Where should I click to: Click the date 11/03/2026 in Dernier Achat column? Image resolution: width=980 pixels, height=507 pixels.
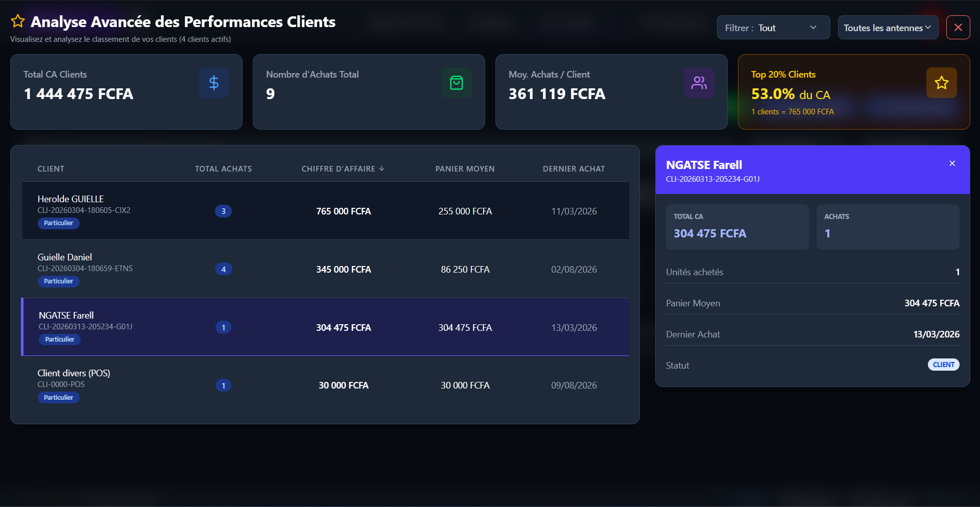[x=574, y=211]
